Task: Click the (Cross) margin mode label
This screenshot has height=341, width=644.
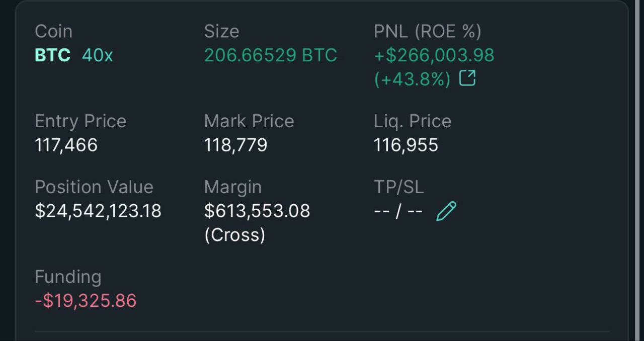Action: (234, 235)
